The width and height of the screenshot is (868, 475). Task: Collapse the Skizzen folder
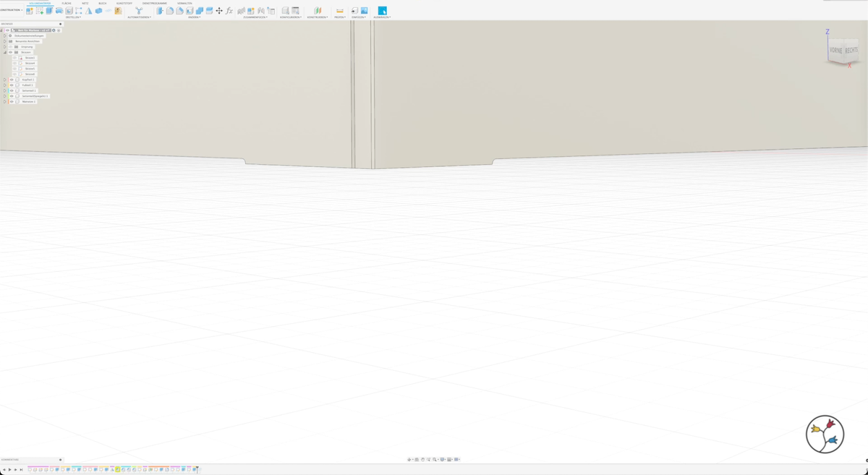(4, 53)
